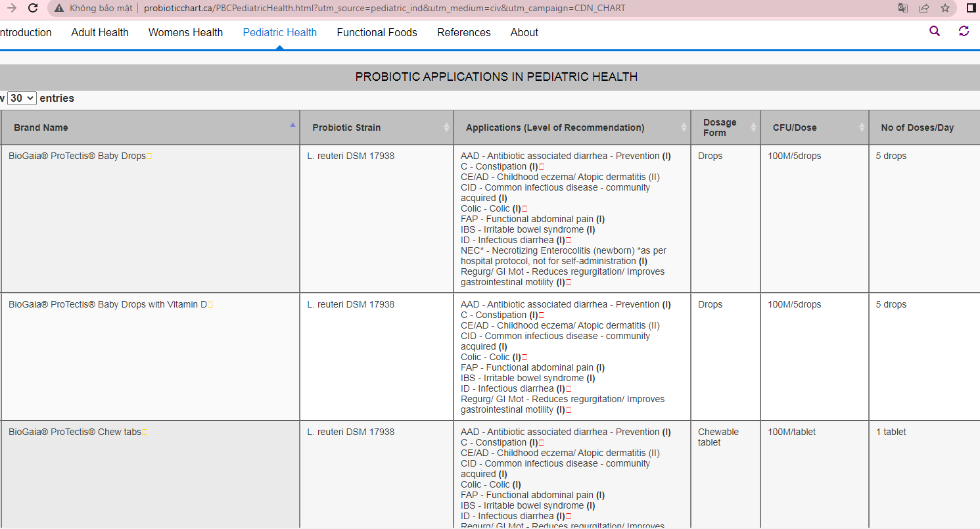Click Dosage Form column header
The image size is (980, 529).
[726, 127]
